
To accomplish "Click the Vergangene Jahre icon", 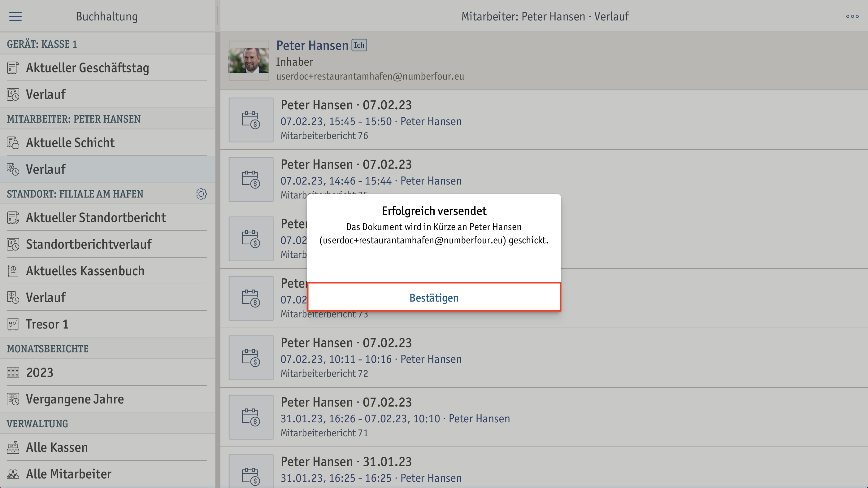I will [13, 399].
